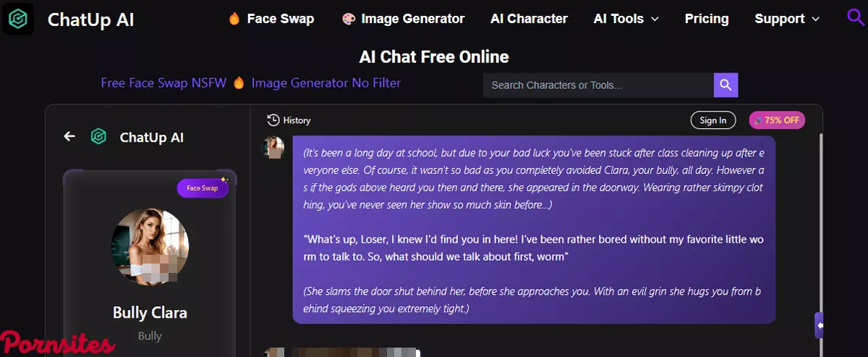Click the chat panel vertical scrollbar
868x357 pixels.
point(820,217)
